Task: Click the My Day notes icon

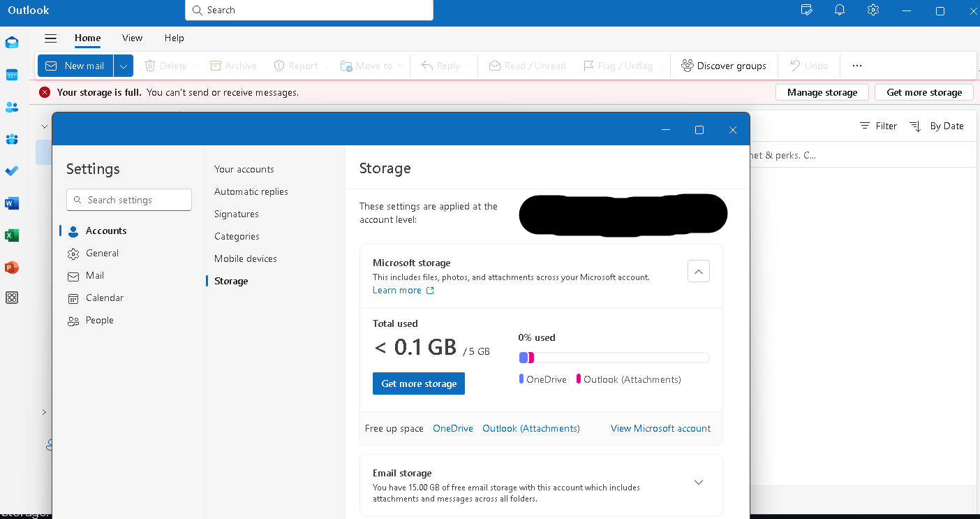Action: (x=807, y=10)
